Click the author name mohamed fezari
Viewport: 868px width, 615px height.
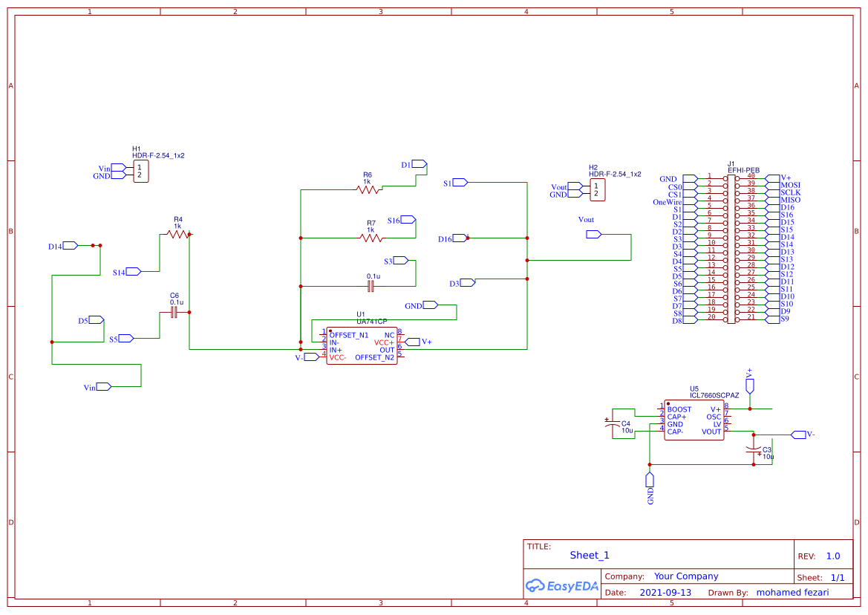pos(792,592)
